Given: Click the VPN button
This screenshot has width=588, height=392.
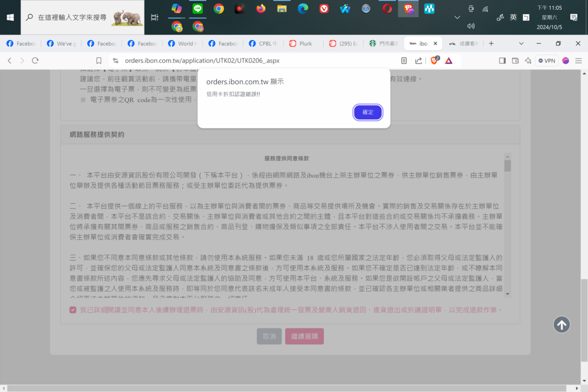Looking at the screenshot, I should [547, 60].
